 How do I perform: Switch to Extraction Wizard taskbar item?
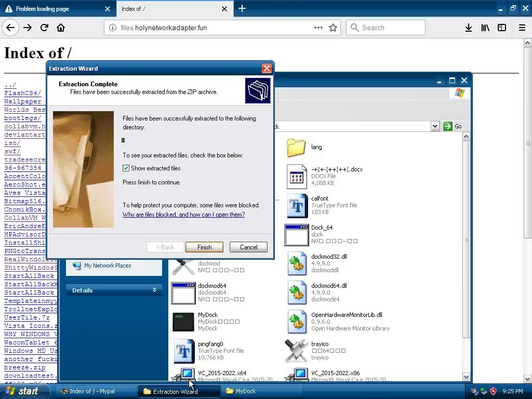pos(178,391)
